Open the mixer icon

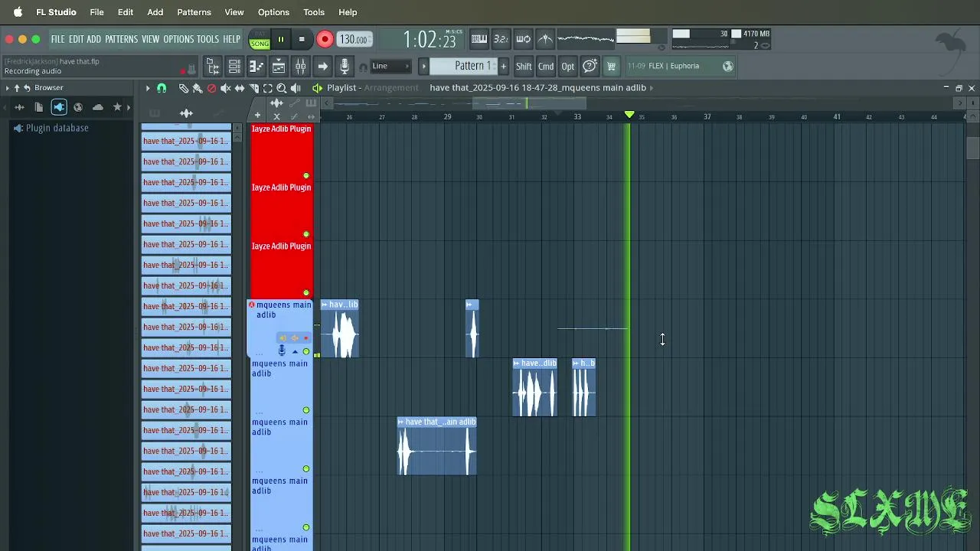coord(301,67)
